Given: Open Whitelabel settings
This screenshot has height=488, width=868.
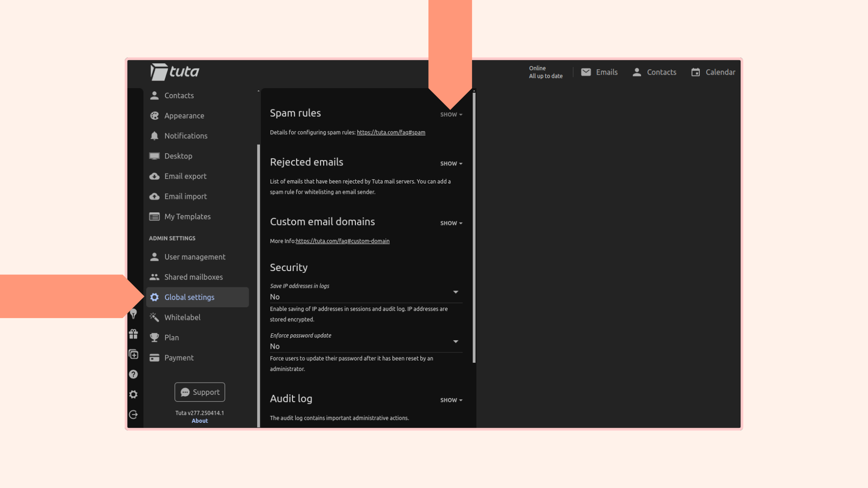Looking at the screenshot, I should point(197,317).
